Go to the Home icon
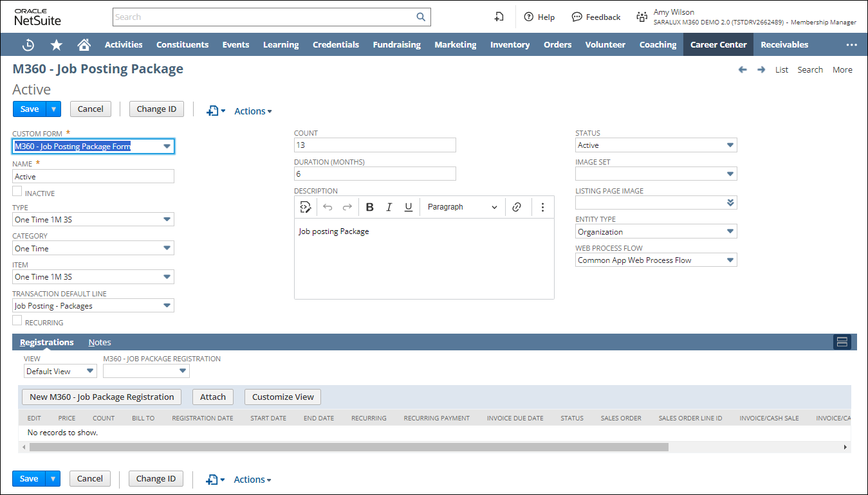868x495 pixels. 84,45
